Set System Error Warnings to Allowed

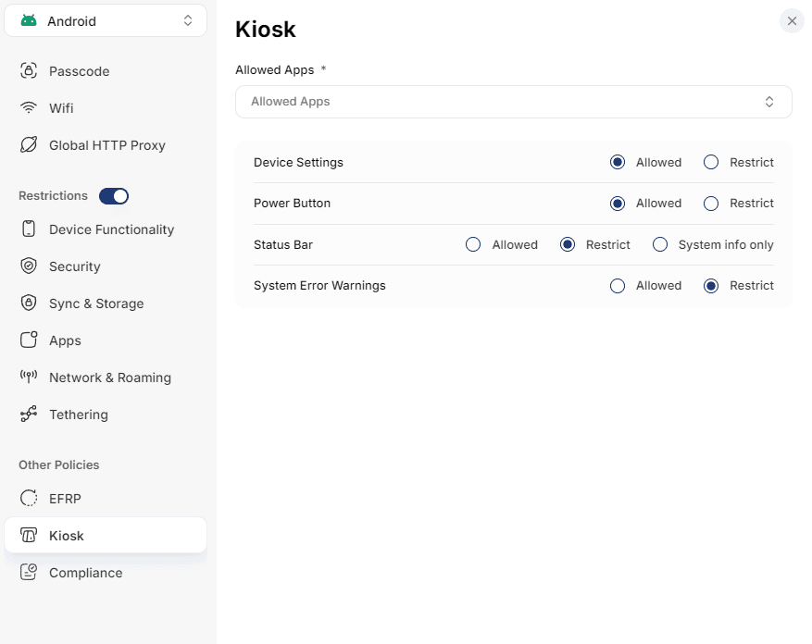pos(618,286)
